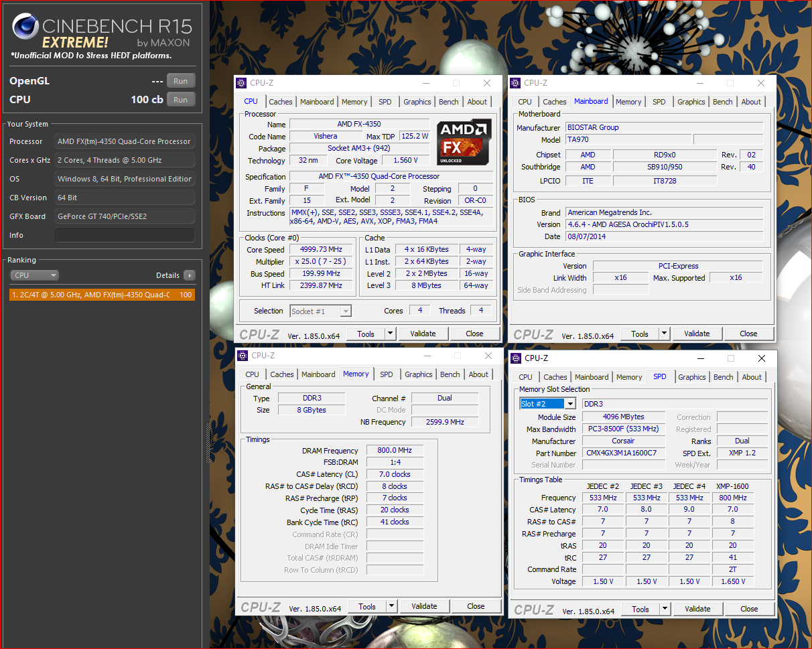Click the module size value '4096 MBytes'

pos(623,417)
